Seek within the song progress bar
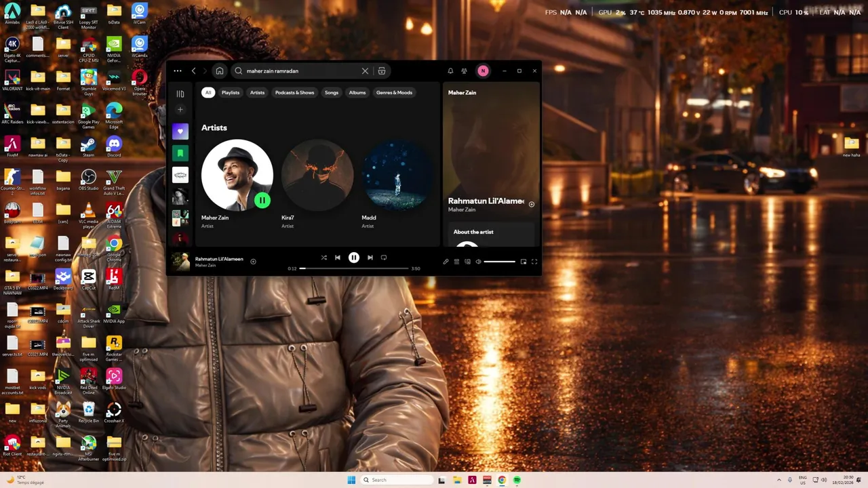 click(355, 268)
